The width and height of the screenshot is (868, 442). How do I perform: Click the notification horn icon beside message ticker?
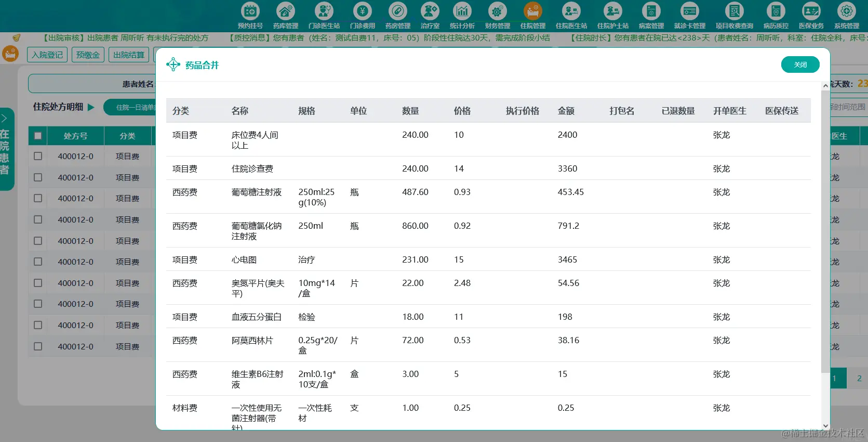tap(17, 37)
